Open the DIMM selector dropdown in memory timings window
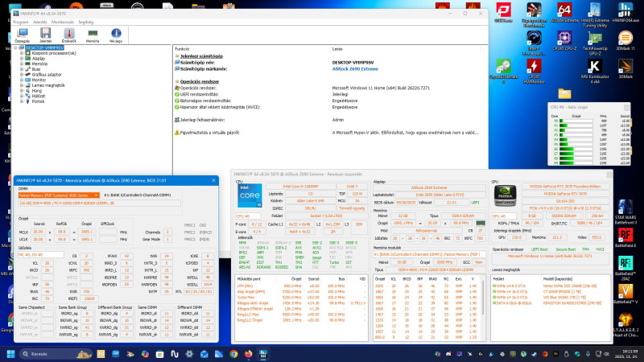The width and height of the screenshot is (644, 362). coord(59,195)
